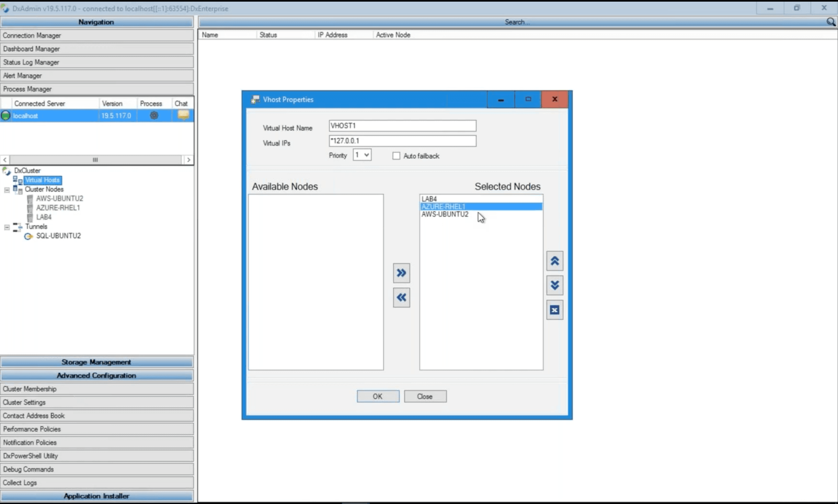Click the delete X icon beside Selected Nodes

[x=555, y=310]
